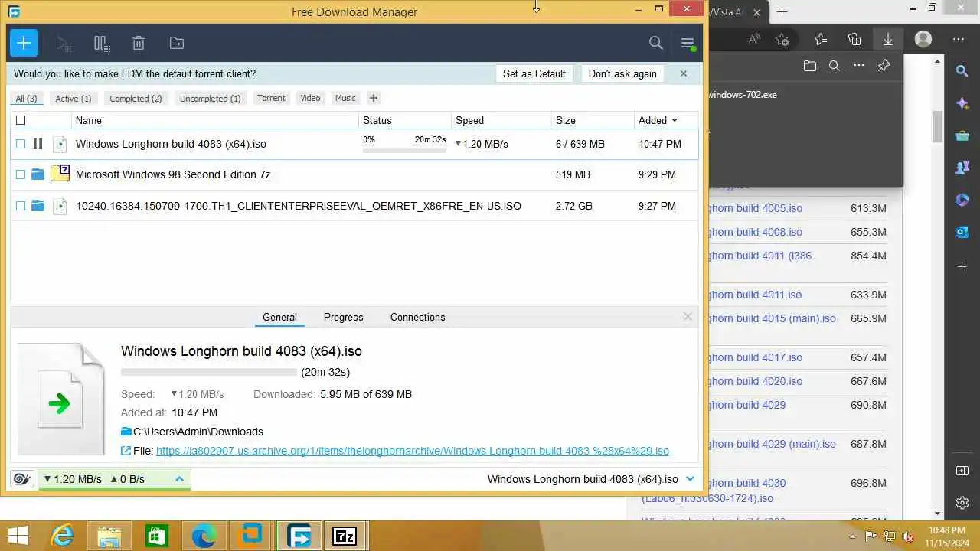Image resolution: width=980 pixels, height=551 pixels.
Task: Click Longhorn row progress bar in list
Action: pos(404,151)
